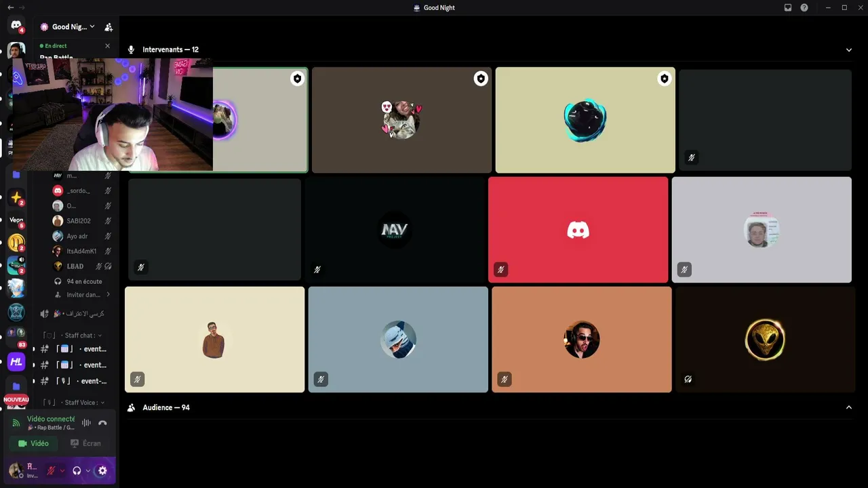Select the red Discord logo speaker tile

pos(578,230)
